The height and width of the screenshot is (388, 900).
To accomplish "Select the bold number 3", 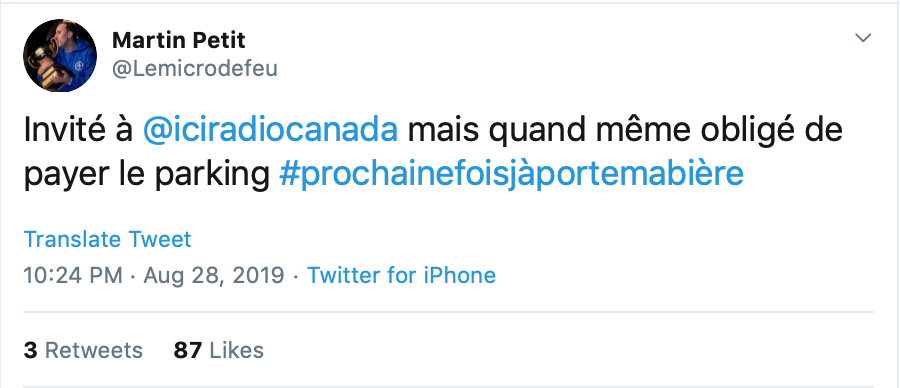I will click(30, 350).
